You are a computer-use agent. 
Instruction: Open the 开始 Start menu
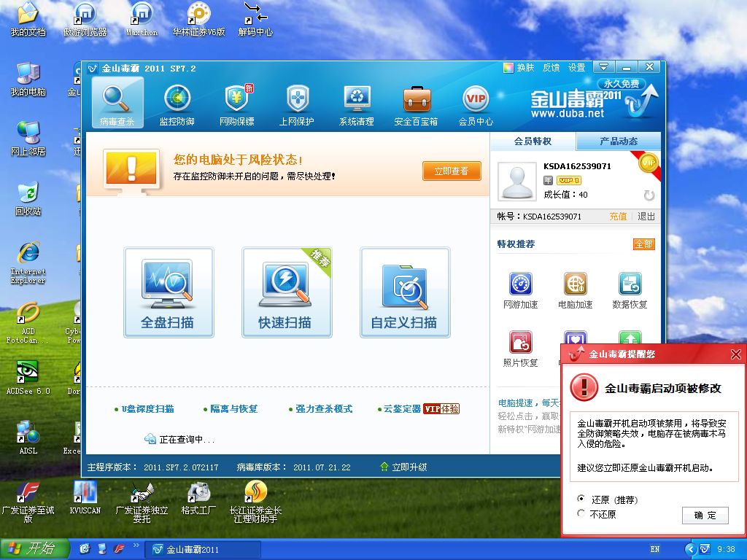pos(34,548)
